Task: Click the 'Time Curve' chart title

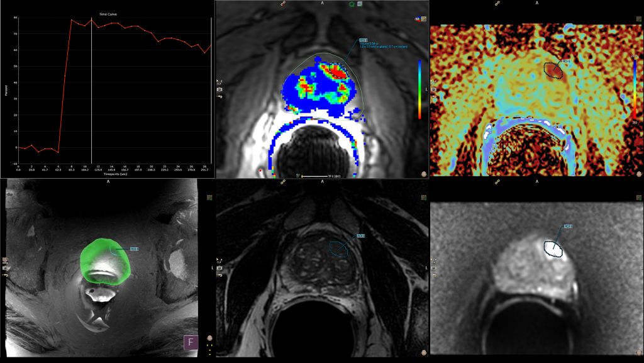Action: 108,14
